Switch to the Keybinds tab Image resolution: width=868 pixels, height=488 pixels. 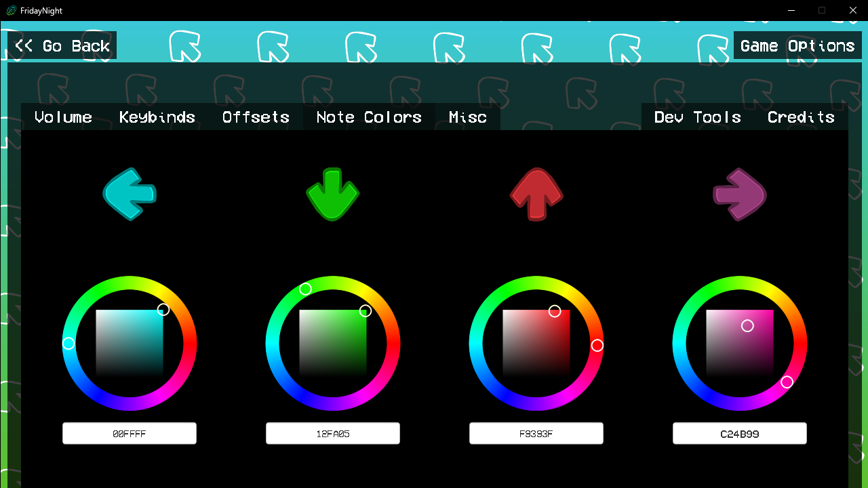tap(157, 117)
